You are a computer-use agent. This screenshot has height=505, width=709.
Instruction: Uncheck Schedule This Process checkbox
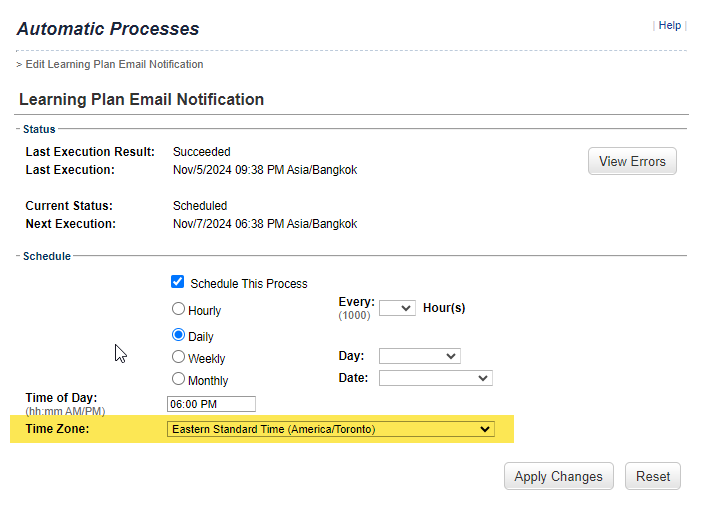tap(178, 282)
